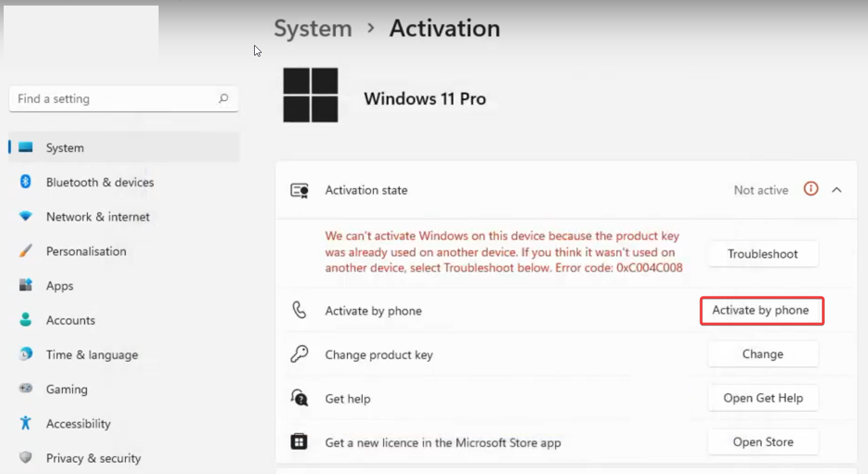The height and width of the screenshot is (474, 868).
Task: Collapse the Activation state section chevron
Action: tap(837, 190)
